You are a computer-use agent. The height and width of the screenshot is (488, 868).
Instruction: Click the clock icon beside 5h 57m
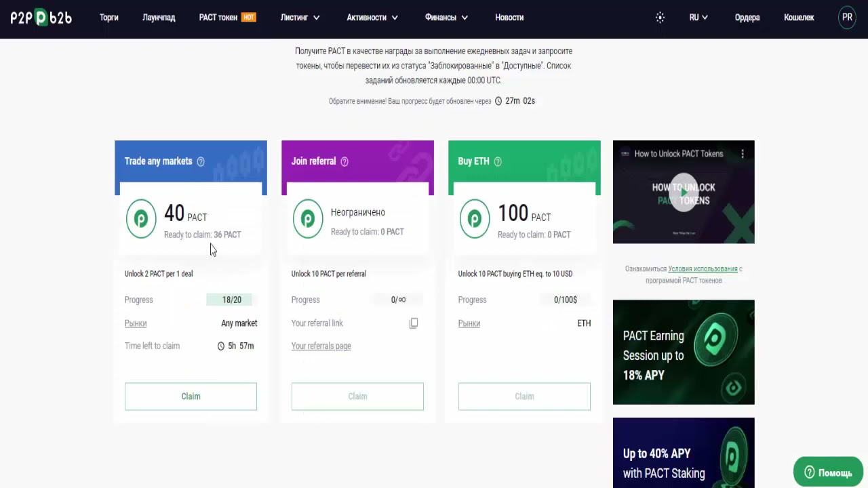click(x=221, y=346)
